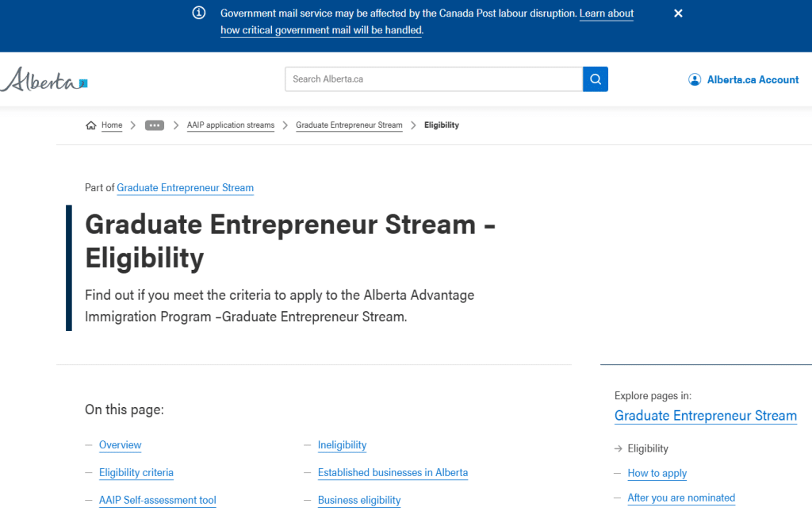Viewport: 812px width, 515px height.
Task: Jump to the Business eligibility section
Action: [x=359, y=501]
